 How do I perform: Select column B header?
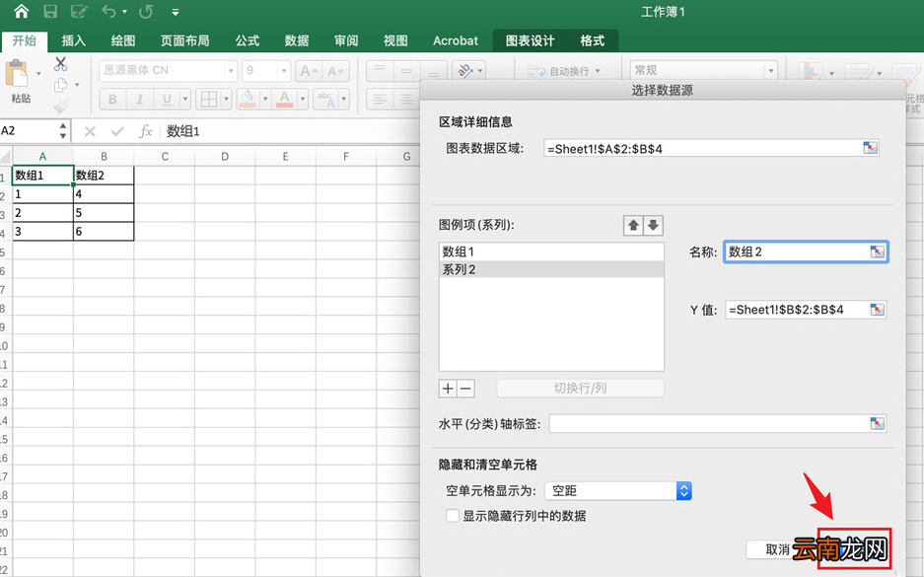[x=104, y=156]
